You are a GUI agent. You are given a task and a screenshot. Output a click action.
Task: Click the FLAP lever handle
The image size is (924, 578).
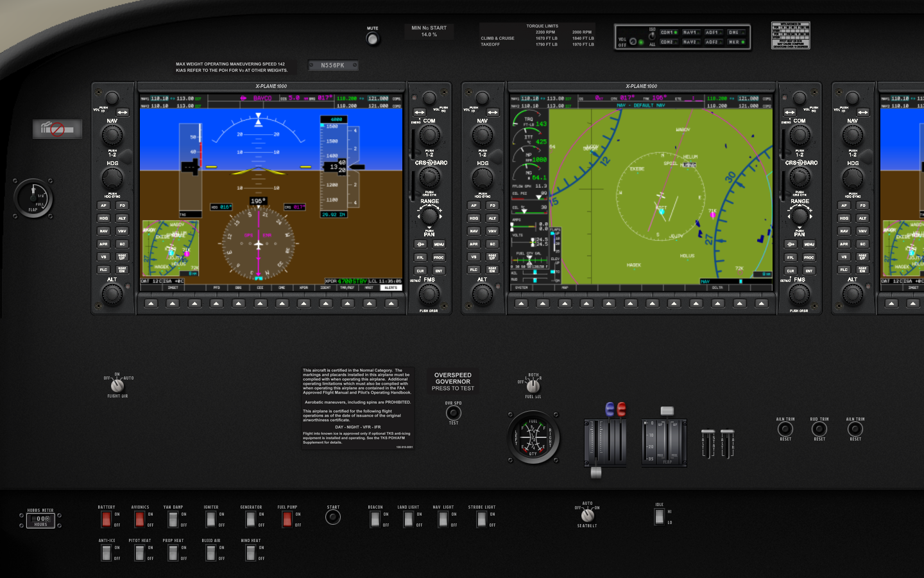tap(667, 411)
